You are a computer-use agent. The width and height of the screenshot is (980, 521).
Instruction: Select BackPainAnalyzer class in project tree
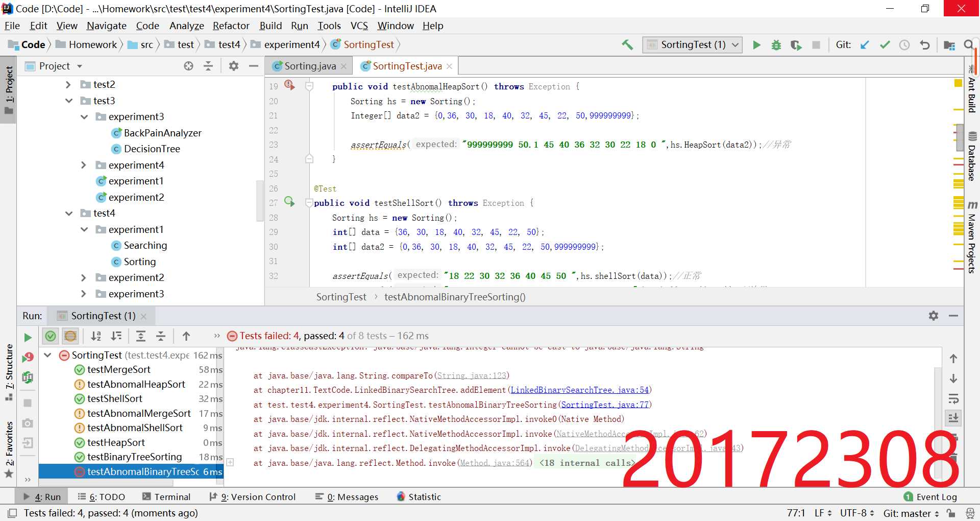click(x=162, y=133)
